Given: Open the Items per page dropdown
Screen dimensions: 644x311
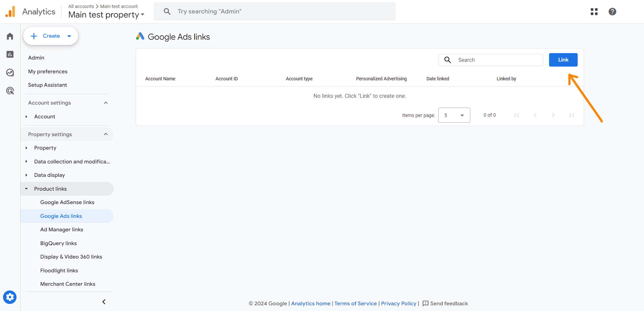Looking at the screenshot, I should coord(454,115).
